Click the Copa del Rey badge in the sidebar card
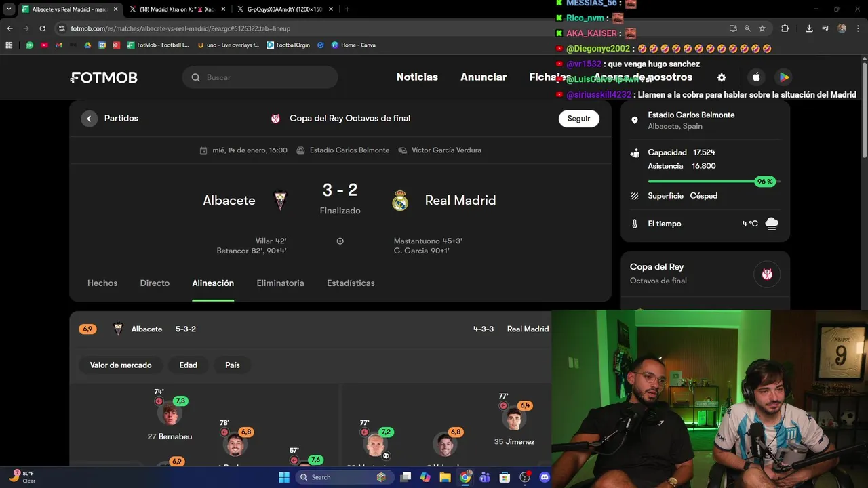Image resolution: width=868 pixels, height=488 pixels. [x=767, y=274]
